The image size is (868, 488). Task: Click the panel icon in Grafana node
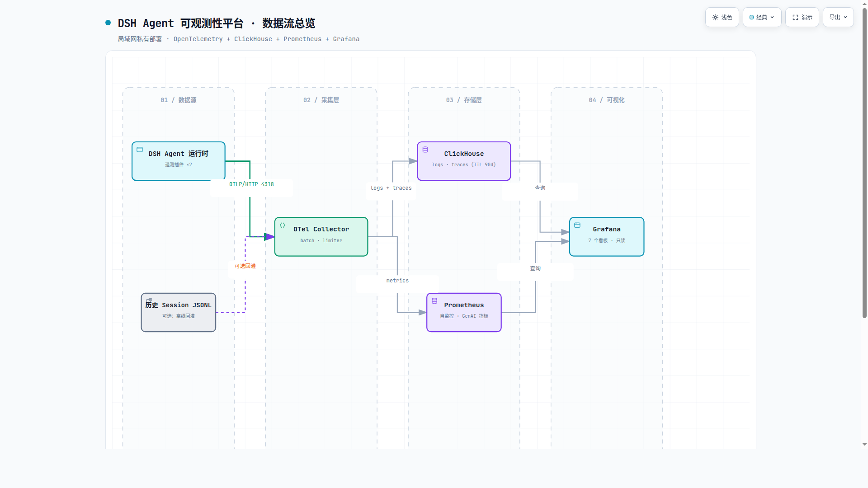[x=577, y=225]
